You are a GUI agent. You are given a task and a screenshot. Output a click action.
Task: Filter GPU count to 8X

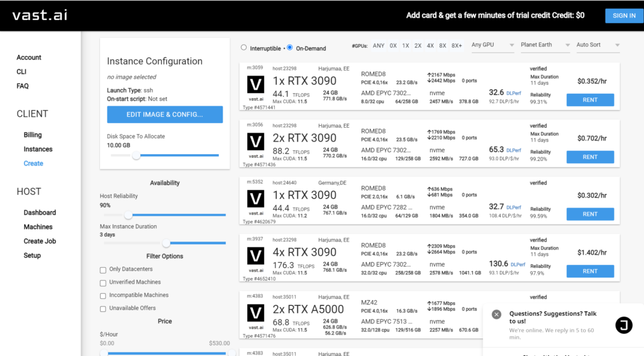click(442, 45)
